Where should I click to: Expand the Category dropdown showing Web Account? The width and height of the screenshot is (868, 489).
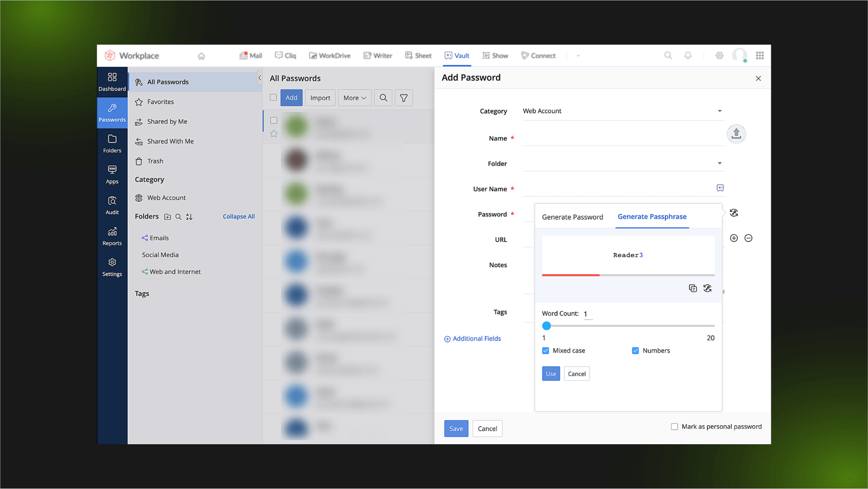coord(622,111)
